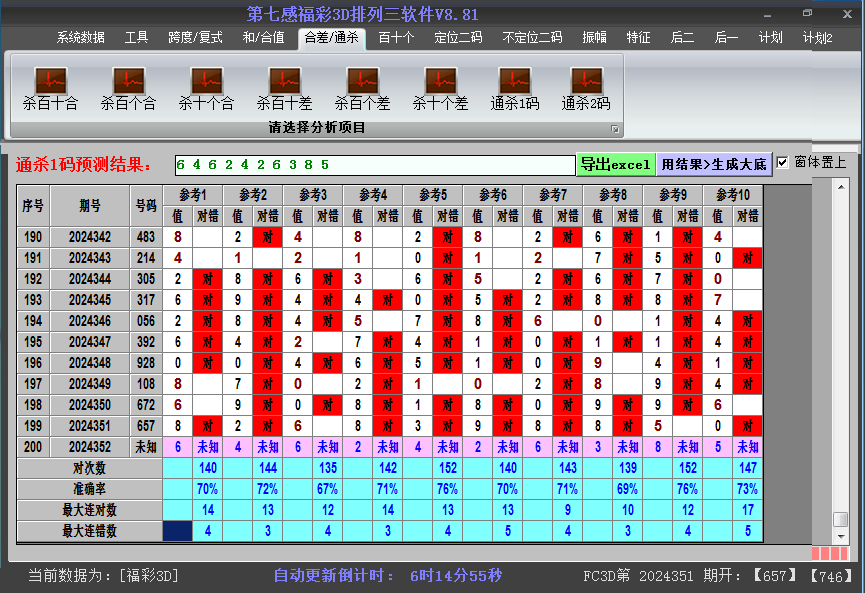Switch to the 定位二码 tab
The height and width of the screenshot is (593, 865).
458,38
